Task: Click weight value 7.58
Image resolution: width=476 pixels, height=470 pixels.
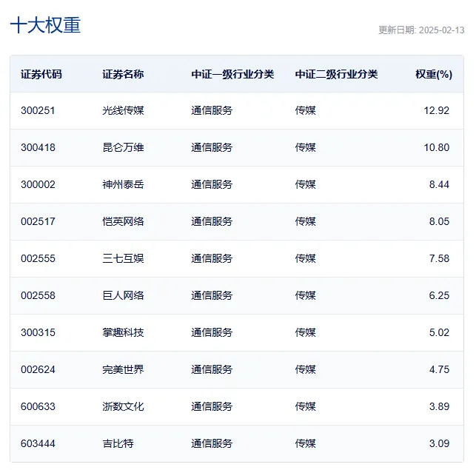Action: pyautogui.click(x=439, y=258)
